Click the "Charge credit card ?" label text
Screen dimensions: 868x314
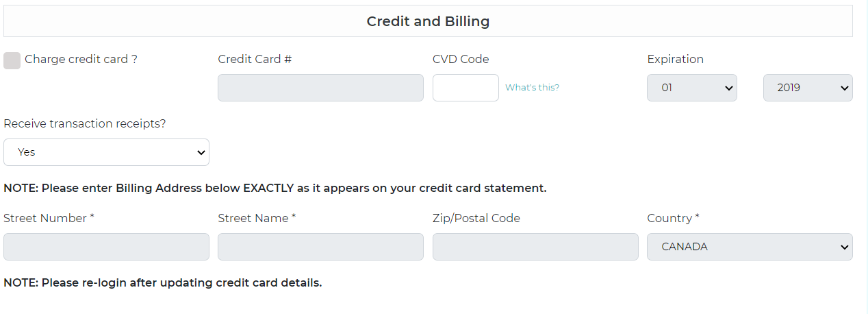[81, 59]
